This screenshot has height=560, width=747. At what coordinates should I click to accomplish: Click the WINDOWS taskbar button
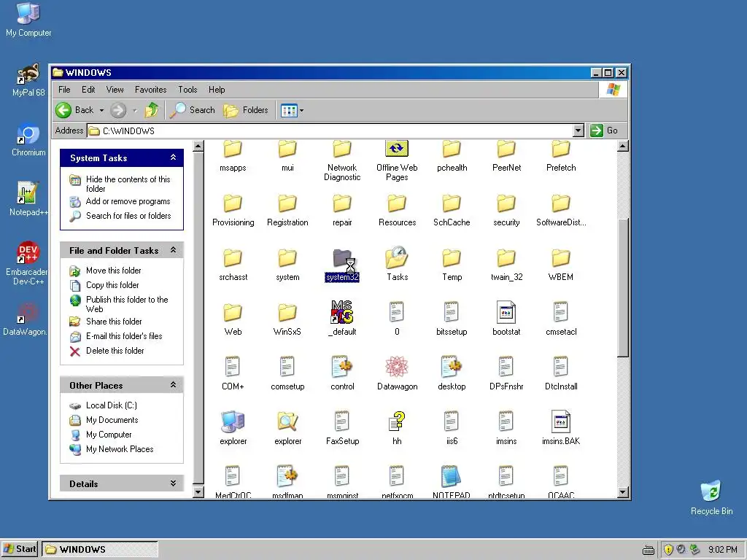coord(99,549)
